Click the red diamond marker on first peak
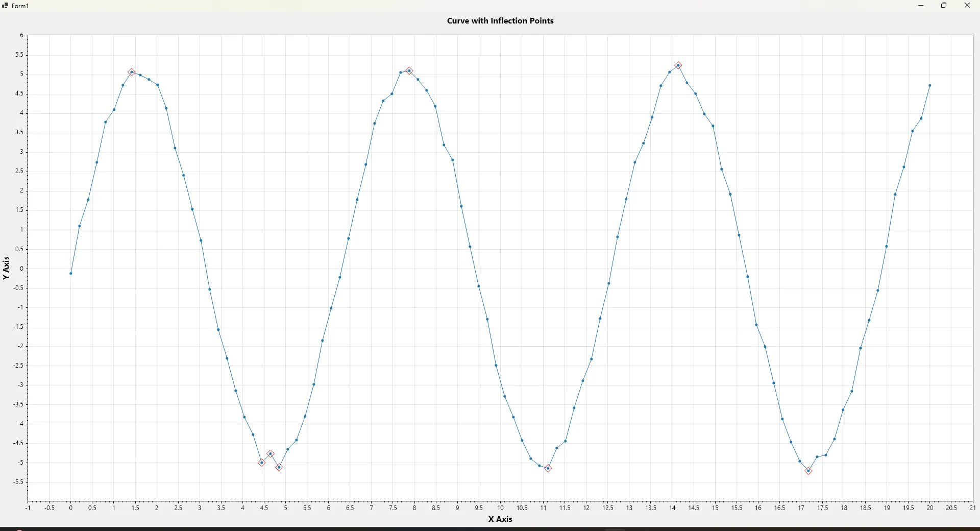 [132, 73]
